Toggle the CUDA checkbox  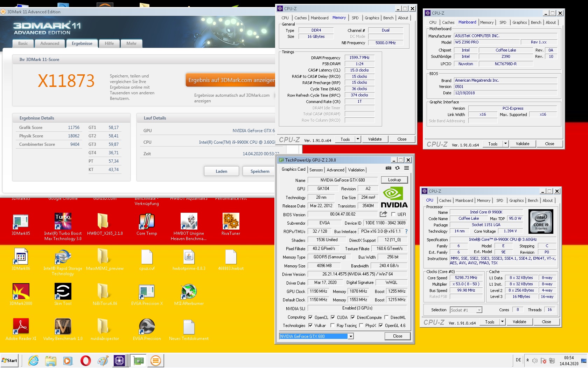coord(332,317)
